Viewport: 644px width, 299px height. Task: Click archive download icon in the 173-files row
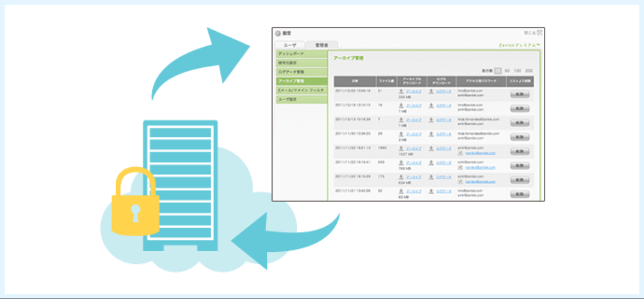pyautogui.click(x=401, y=177)
